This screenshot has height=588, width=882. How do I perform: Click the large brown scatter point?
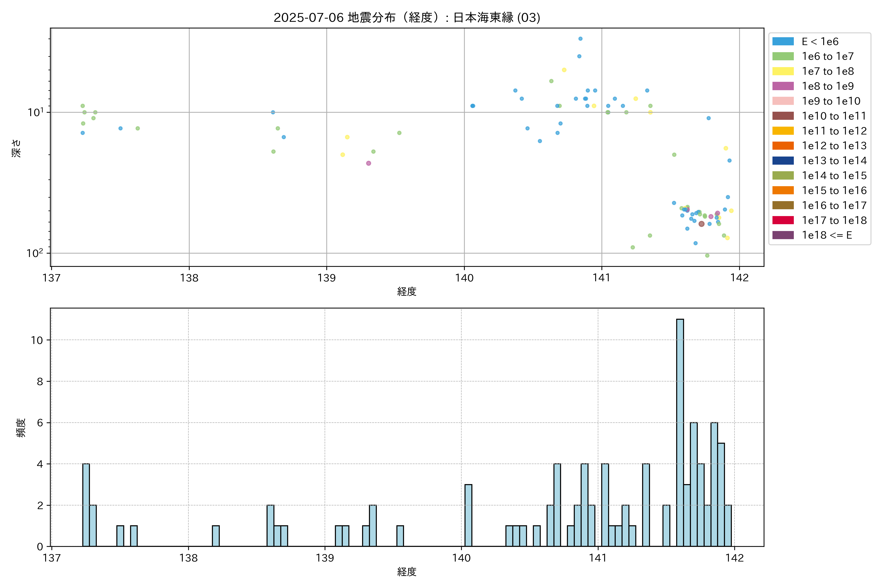[x=701, y=224]
